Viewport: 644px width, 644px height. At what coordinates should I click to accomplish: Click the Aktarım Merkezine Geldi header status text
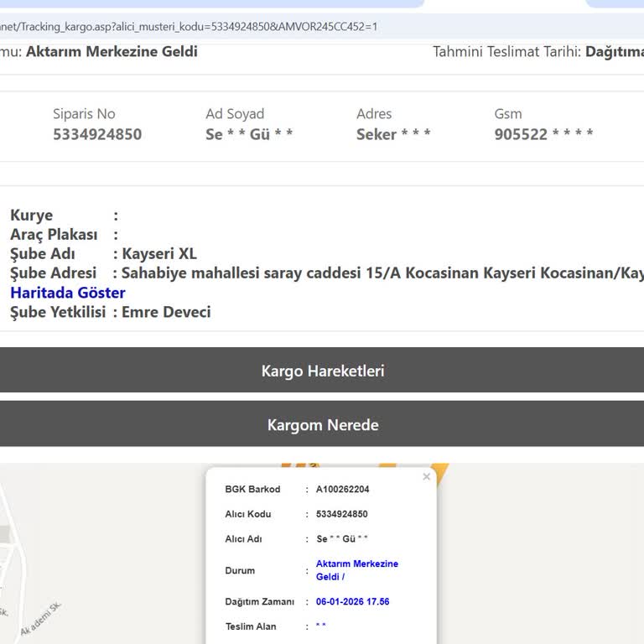coord(112,52)
